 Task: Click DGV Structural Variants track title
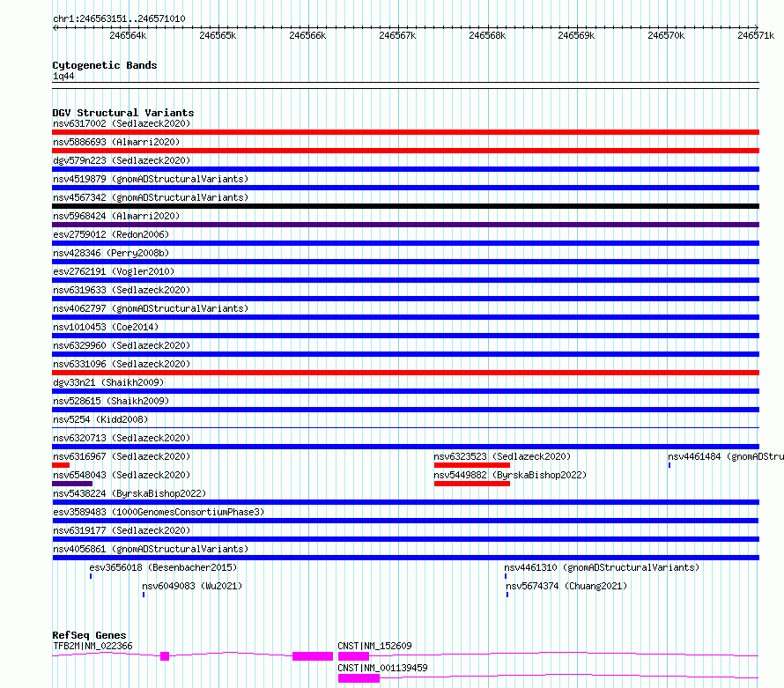(x=123, y=113)
